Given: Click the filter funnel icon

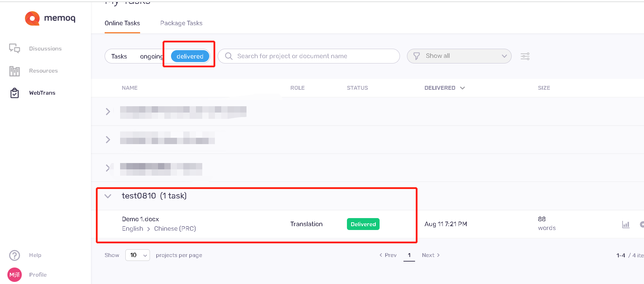Looking at the screenshot, I should (x=416, y=56).
